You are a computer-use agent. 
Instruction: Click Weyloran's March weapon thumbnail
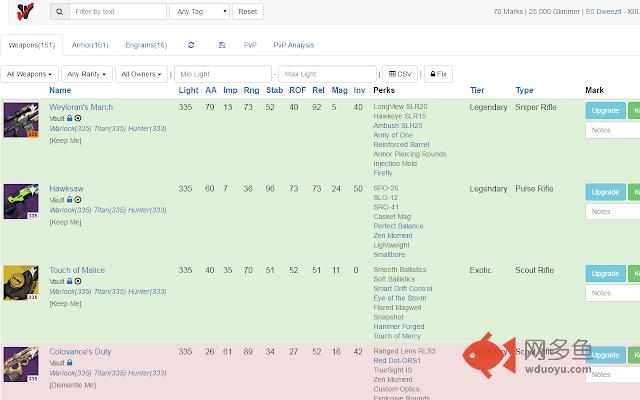coord(21,120)
